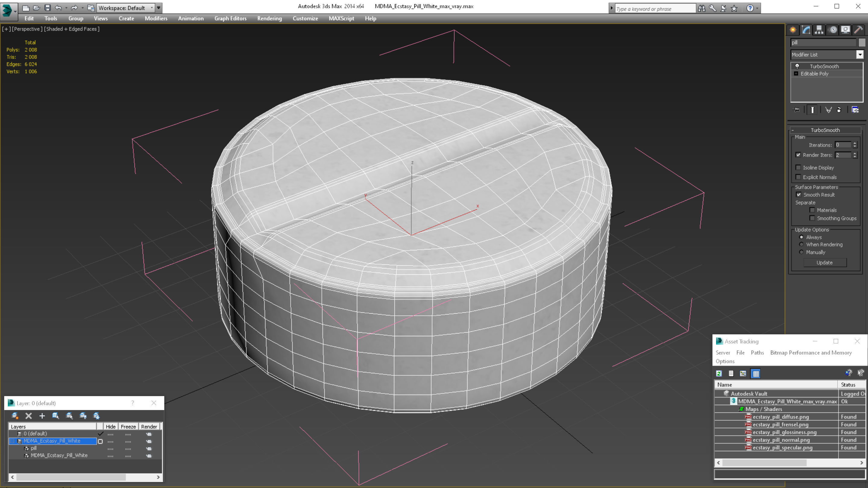Viewport: 868px width, 488px height.
Task: Open Bitmap Performance and Memory menu
Action: click(x=811, y=353)
